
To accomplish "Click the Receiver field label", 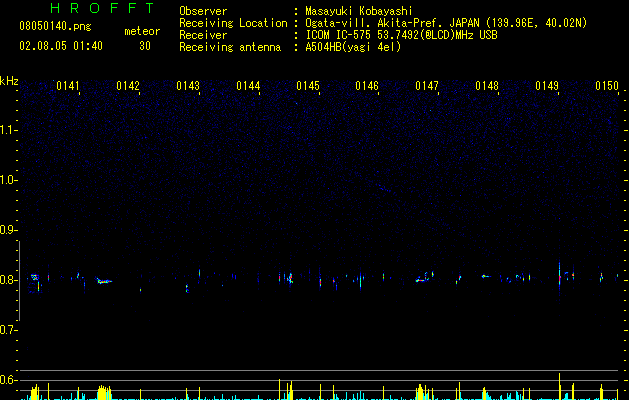I will (x=203, y=35).
